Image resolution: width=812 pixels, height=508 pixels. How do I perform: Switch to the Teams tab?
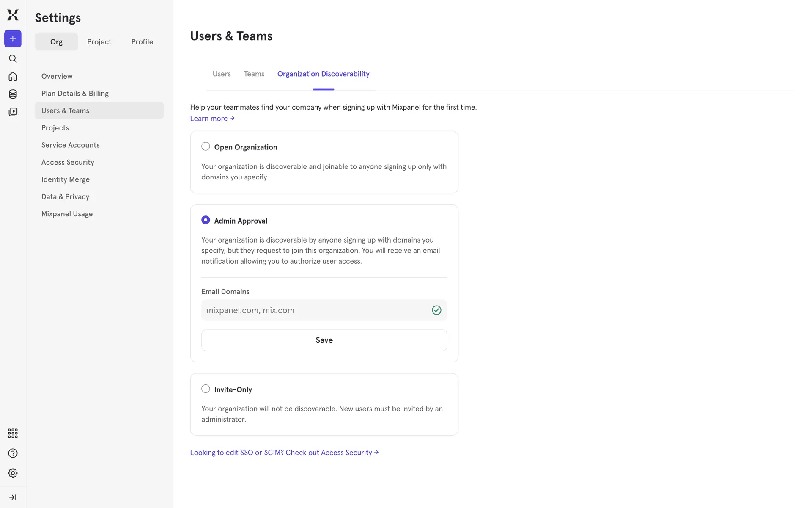click(x=254, y=74)
